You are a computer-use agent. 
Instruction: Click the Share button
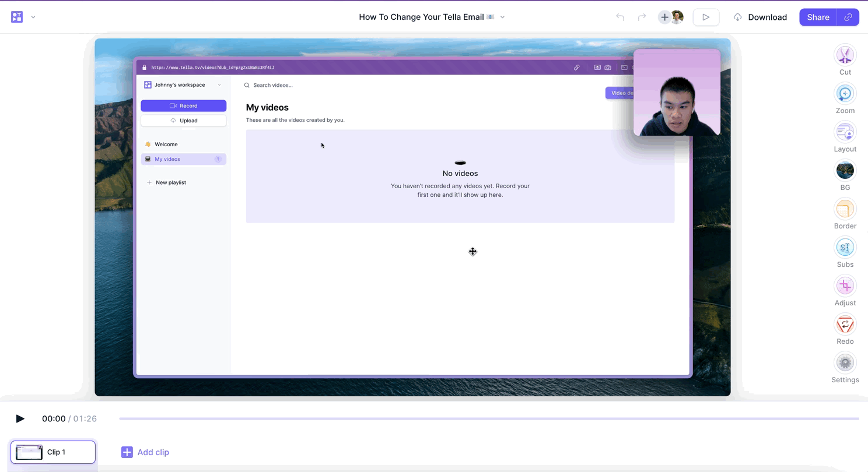(818, 17)
